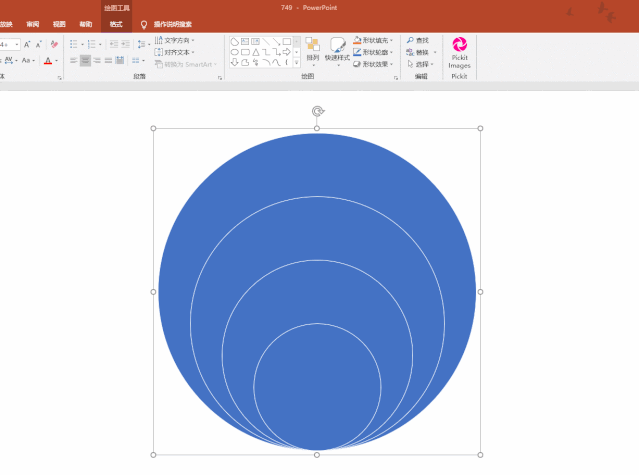Click the rotation handle above the circle
This screenshot has width=639, height=475.
(317, 111)
